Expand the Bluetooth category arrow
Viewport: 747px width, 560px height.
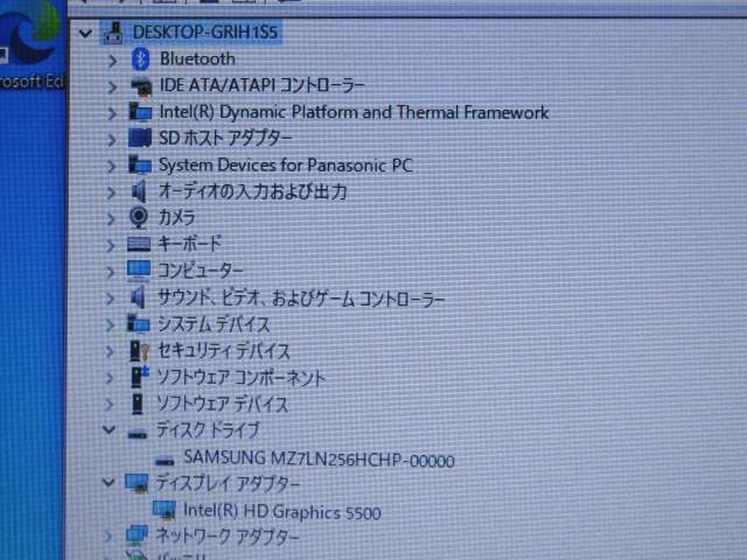pos(112,60)
